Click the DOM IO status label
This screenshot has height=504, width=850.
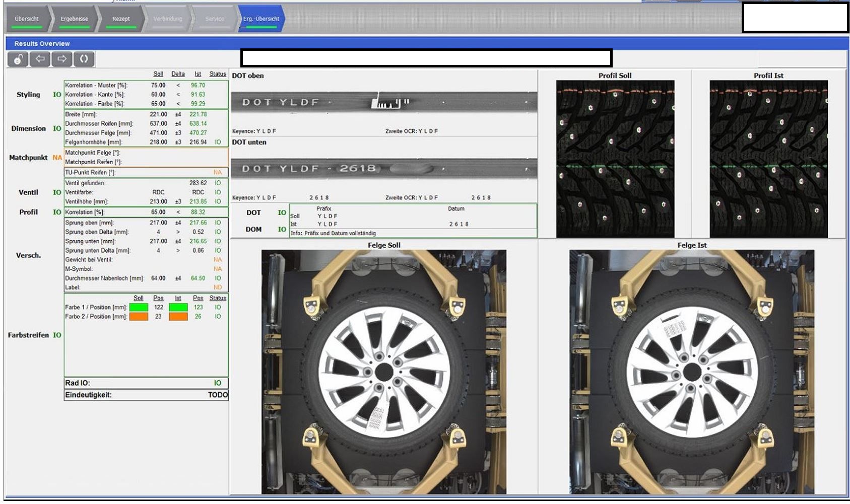click(282, 230)
